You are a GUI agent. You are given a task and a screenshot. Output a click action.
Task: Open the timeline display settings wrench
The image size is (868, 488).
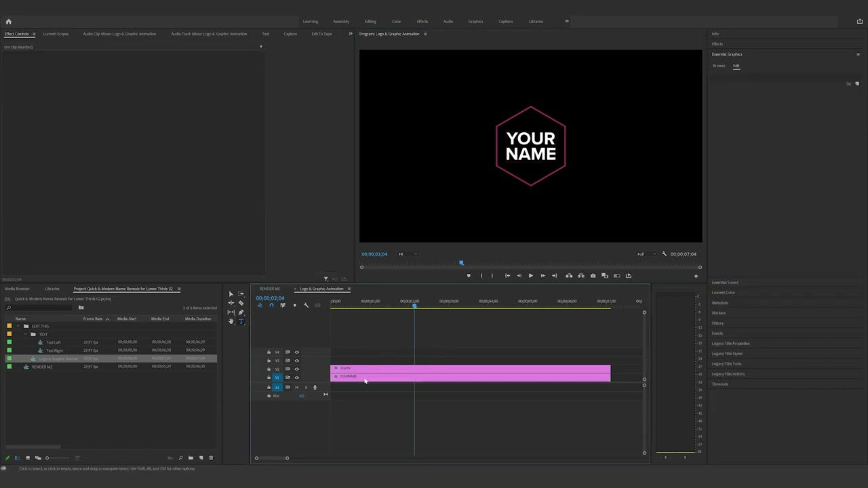[307, 305]
